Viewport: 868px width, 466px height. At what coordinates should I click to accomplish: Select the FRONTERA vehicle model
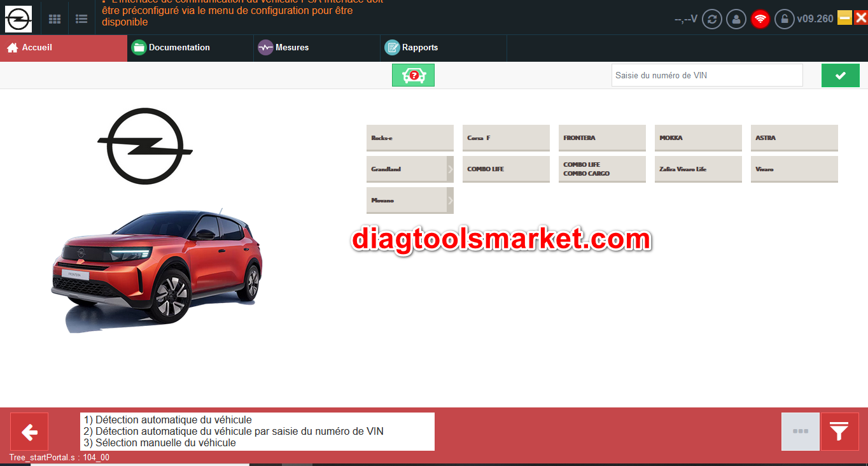(x=601, y=138)
